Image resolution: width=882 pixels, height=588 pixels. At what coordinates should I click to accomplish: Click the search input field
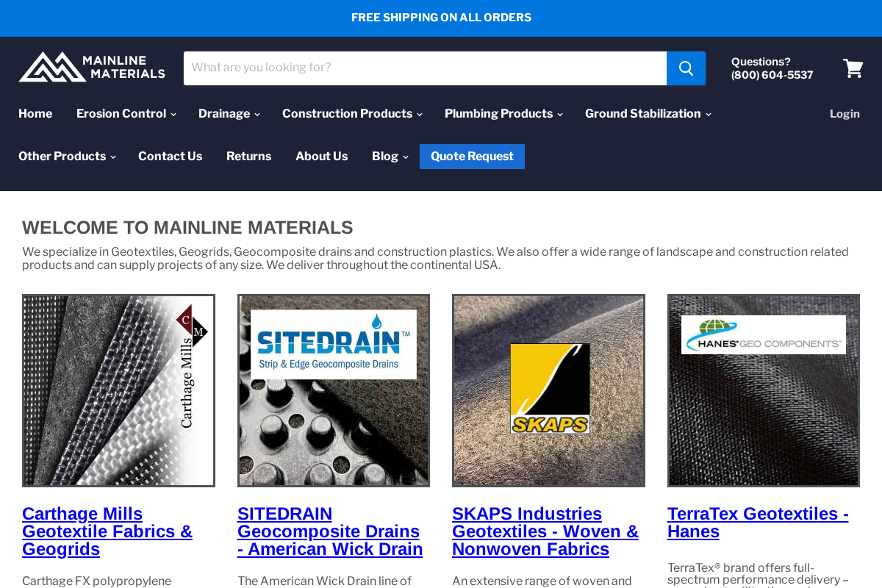coord(425,68)
